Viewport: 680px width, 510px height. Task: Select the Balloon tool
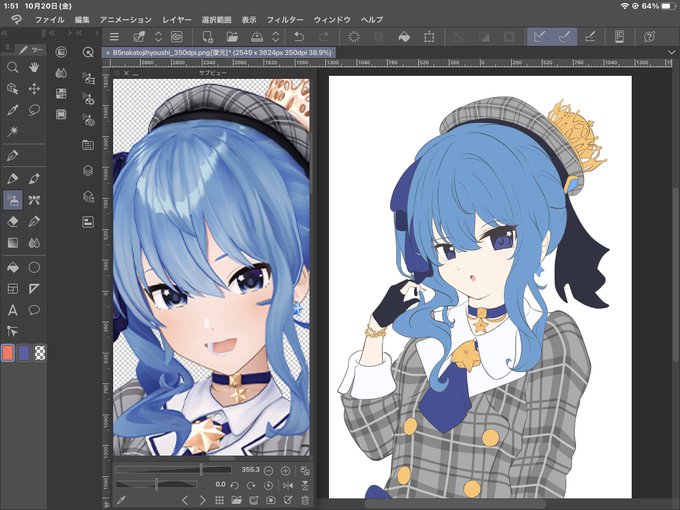coord(34,310)
